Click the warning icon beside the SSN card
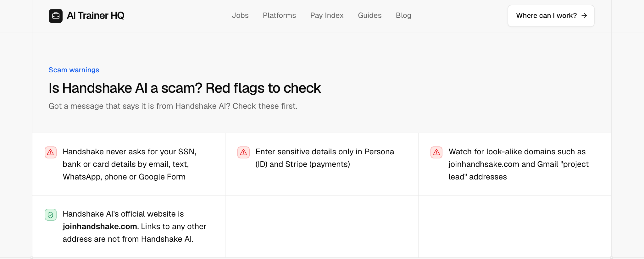This screenshot has width=644, height=259. pos(51,152)
